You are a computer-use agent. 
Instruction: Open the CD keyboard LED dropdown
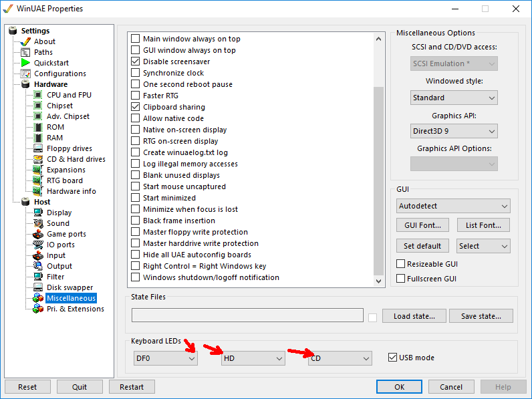point(340,358)
